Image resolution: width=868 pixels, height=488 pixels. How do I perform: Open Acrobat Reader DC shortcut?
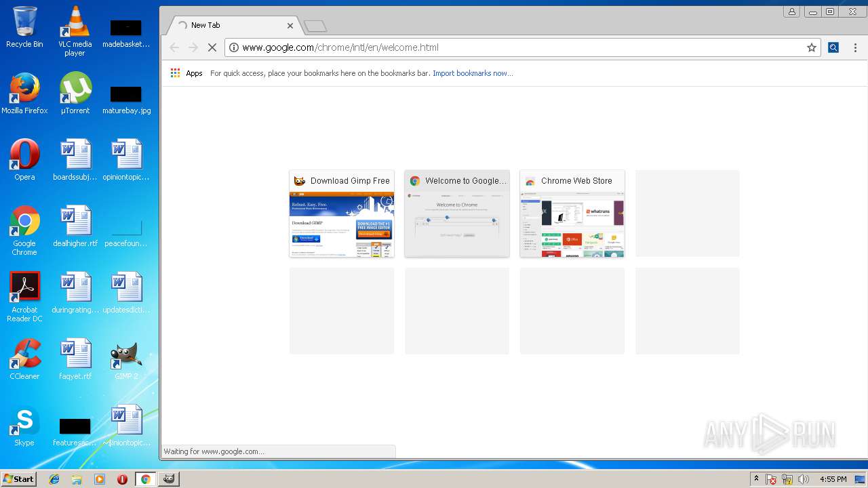click(24, 297)
